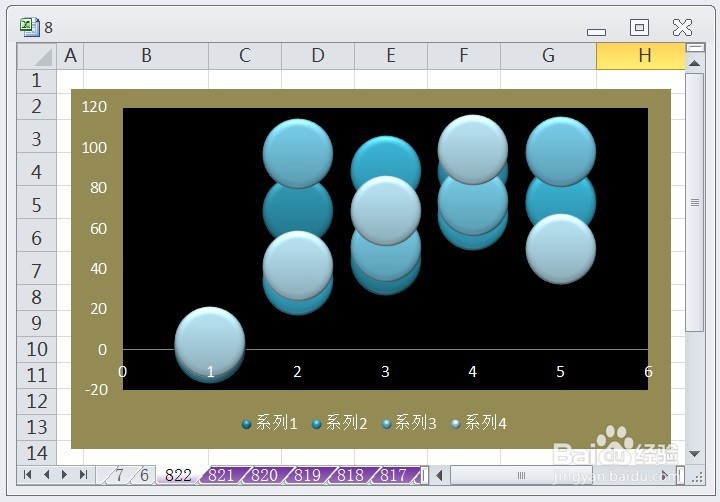Select column A header
720x502 pixels.
[x=70, y=56]
